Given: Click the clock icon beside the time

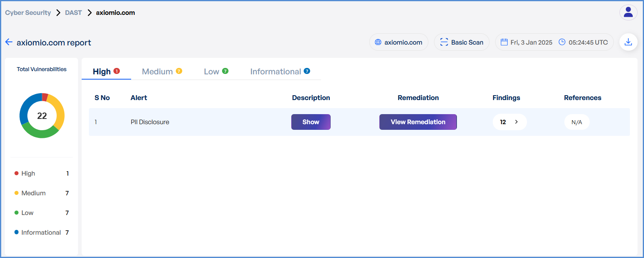Looking at the screenshot, I should [x=562, y=42].
